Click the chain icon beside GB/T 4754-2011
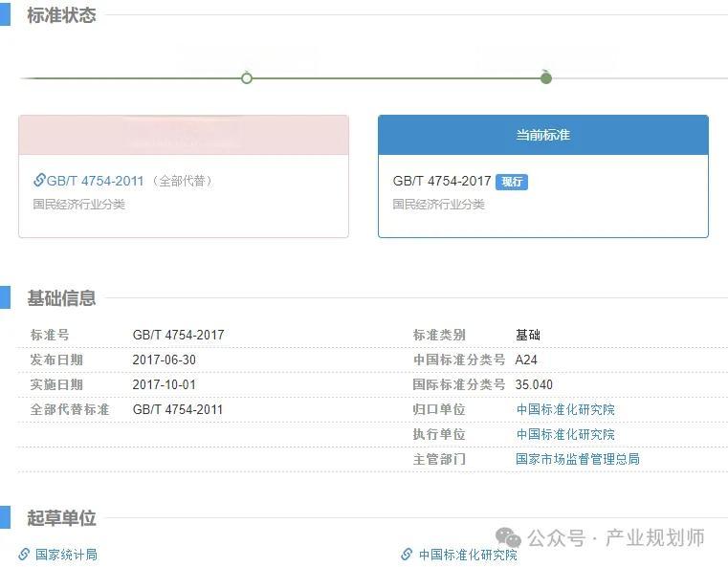Image resolution: width=728 pixels, height=567 pixels. pyautogui.click(x=39, y=180)
